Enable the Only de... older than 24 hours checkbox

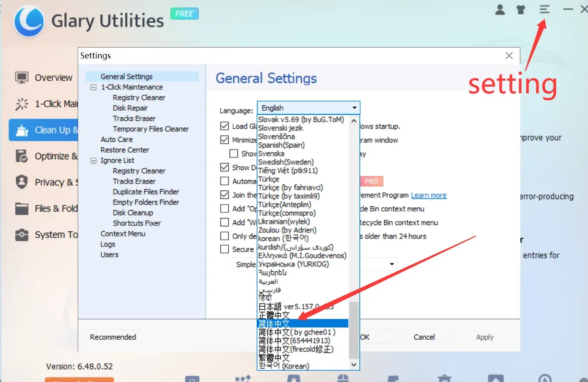(x=224, y=236)
